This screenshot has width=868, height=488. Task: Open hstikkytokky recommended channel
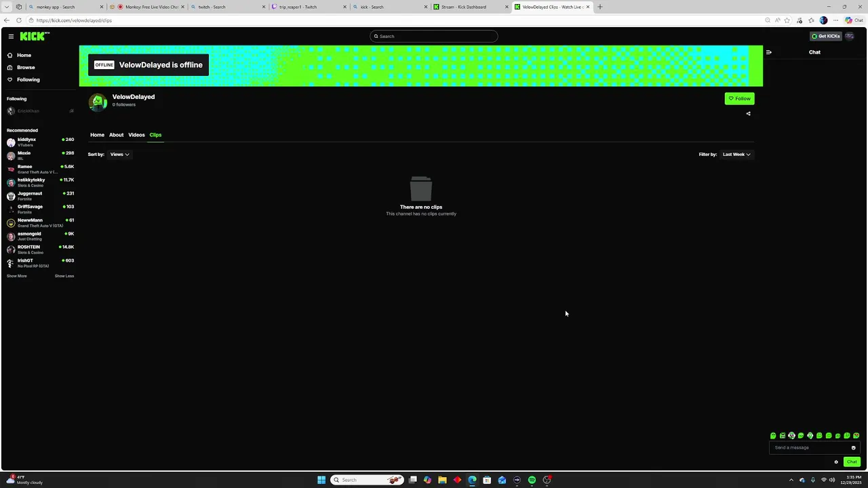coord(40,182)
